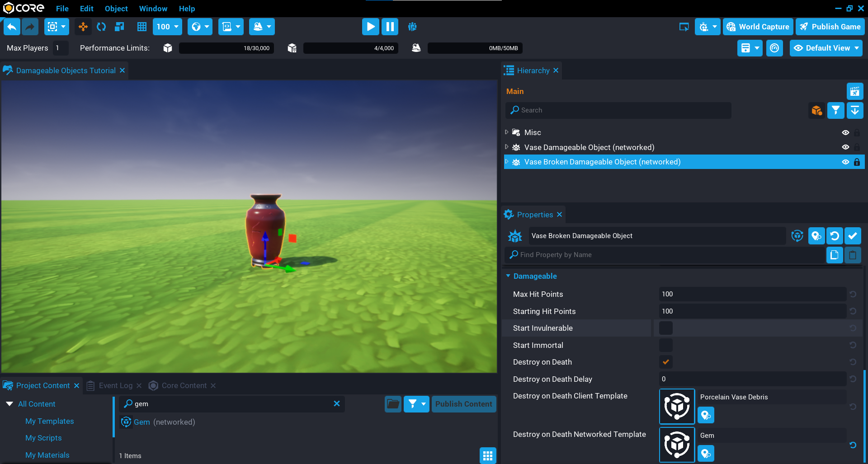The width and height of the screenshot is (868, 464).
Task: Hide the Misc folder with eye icon
Action: 845,132
